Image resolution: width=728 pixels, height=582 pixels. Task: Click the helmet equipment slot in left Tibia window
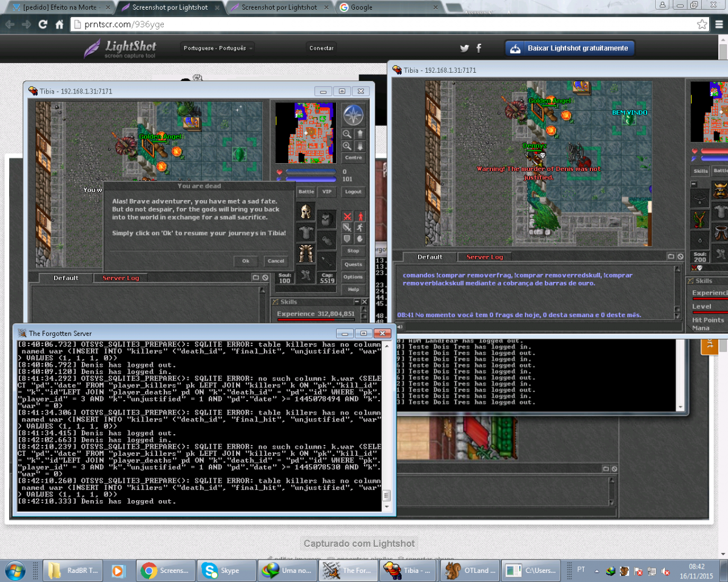[x=306, y=212]
